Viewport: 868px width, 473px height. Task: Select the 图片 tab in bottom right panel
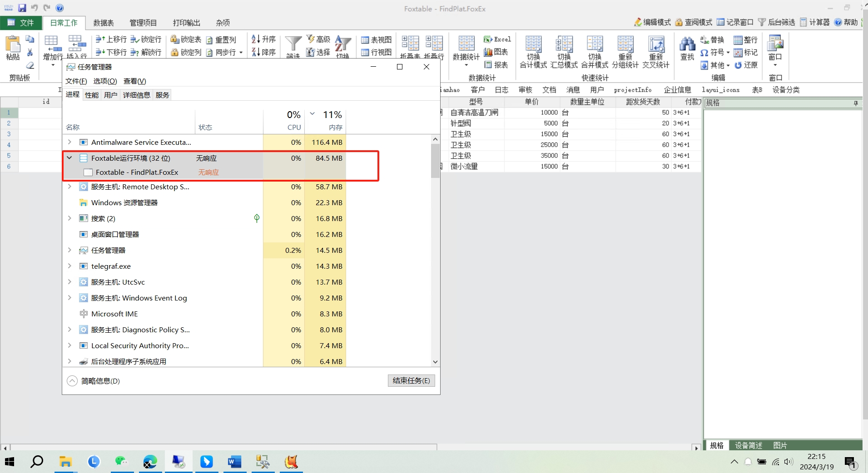point(780,445)
